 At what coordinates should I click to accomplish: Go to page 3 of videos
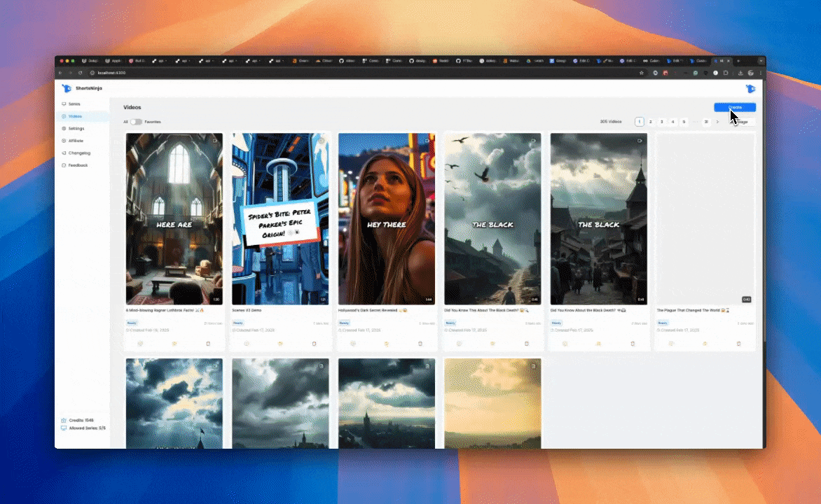click(x=662, y=122)
